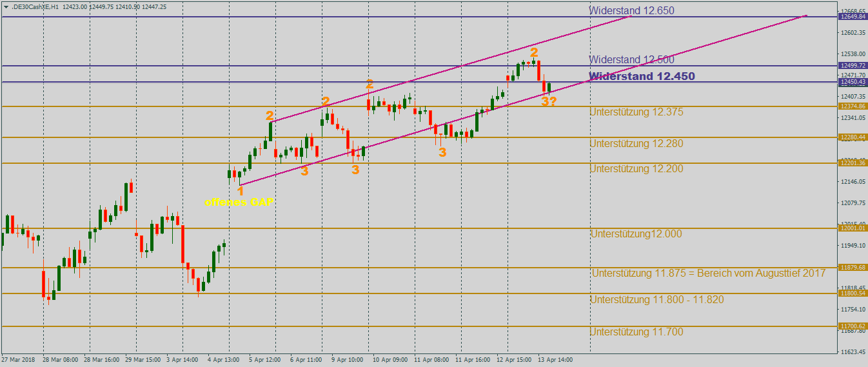
Task: Click the 11700.62 price tag on axis
Action: click(853, 326)
